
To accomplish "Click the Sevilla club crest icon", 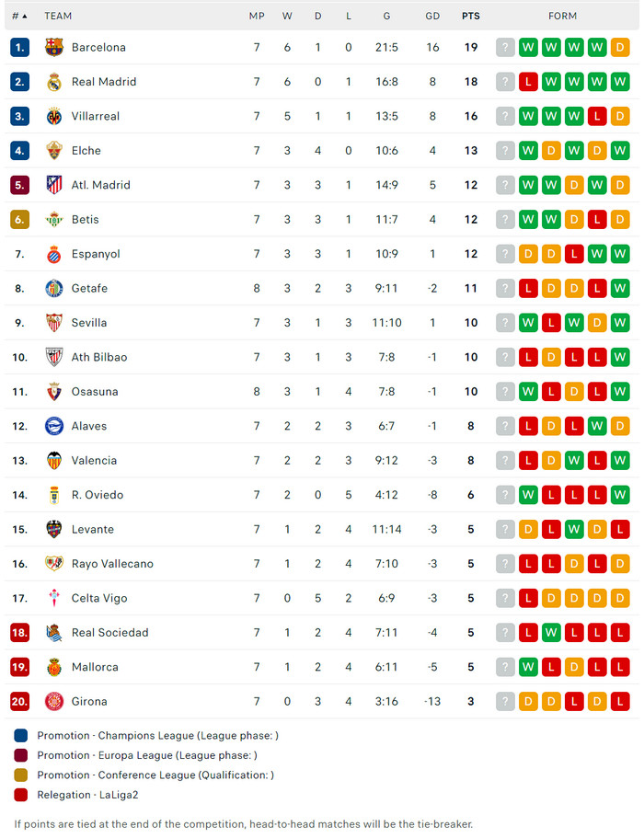I will [54, 323].
